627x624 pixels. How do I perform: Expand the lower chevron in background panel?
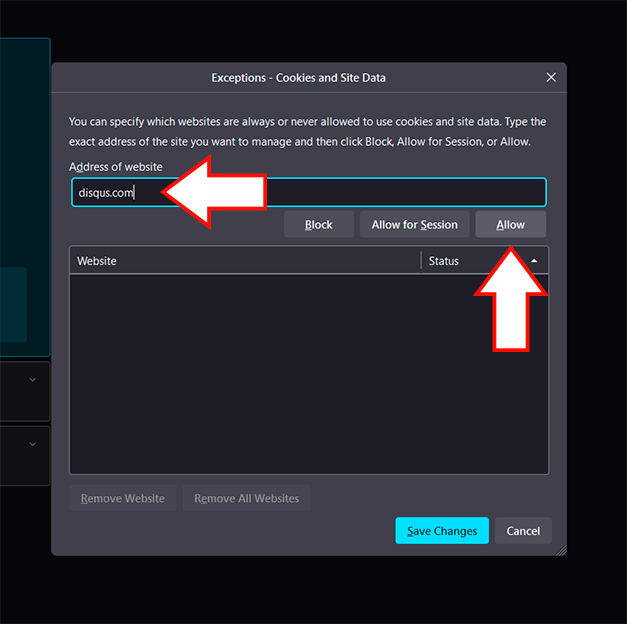tap(32, 444)
